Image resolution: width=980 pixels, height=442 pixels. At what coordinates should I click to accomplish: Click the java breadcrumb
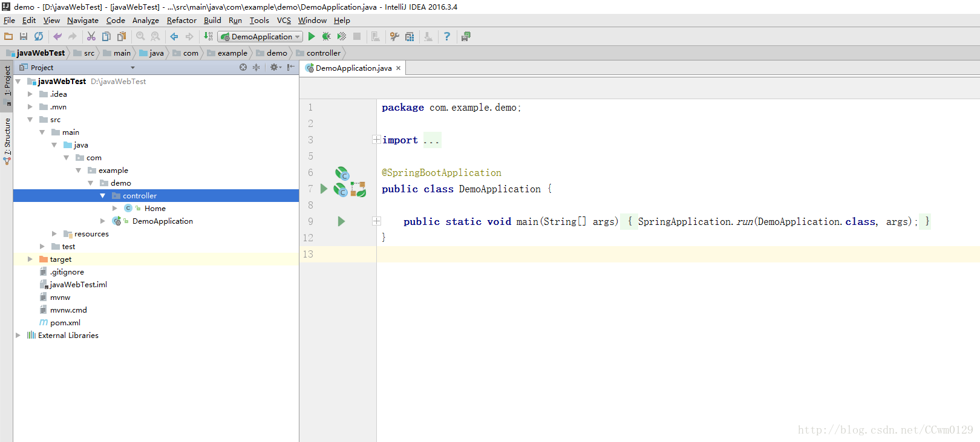pos(152,53)
